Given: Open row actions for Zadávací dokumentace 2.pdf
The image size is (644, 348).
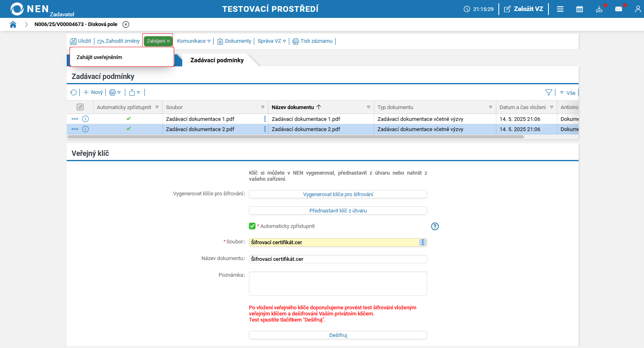Looking at the screenshot, I should [x=75, y=129].
